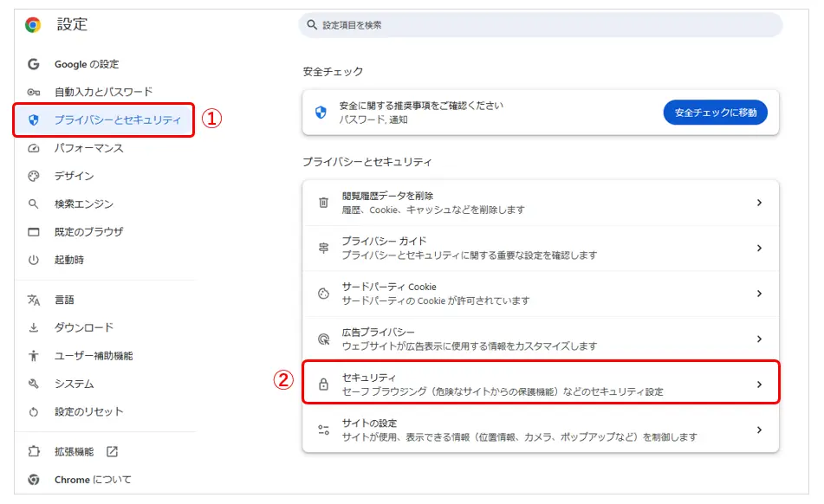Click the external link icon beside 拡張機能
The image size is (824, 504).
point(112,451)
